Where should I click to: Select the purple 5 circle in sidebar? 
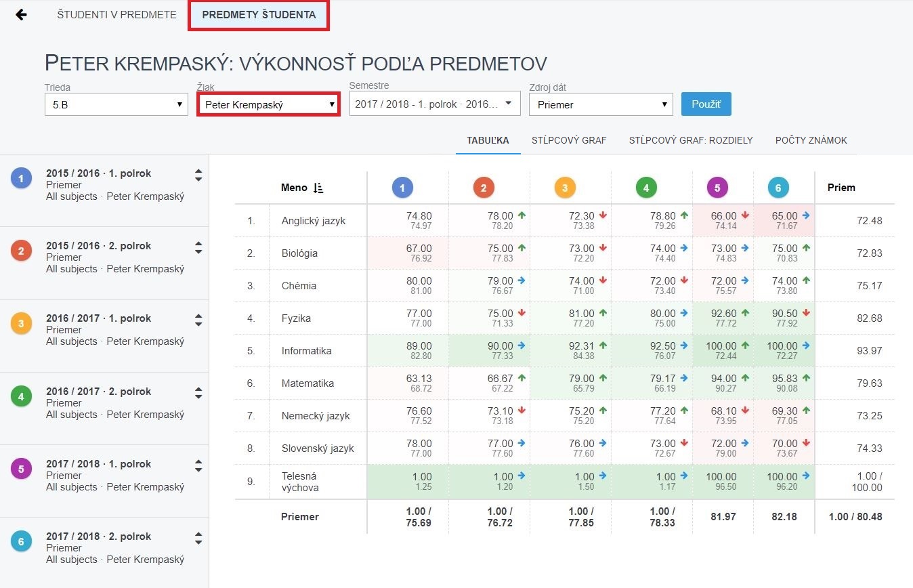click(21, 468)
